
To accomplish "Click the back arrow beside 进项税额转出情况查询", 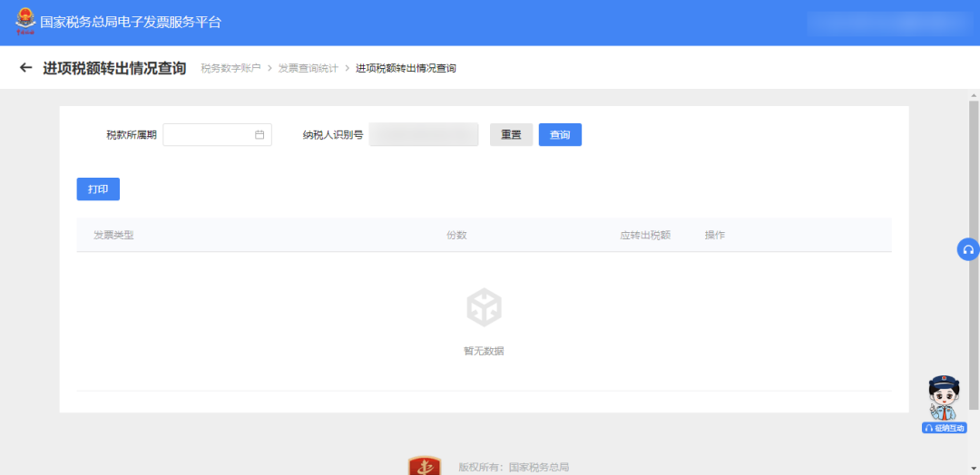I will point(25,67).
